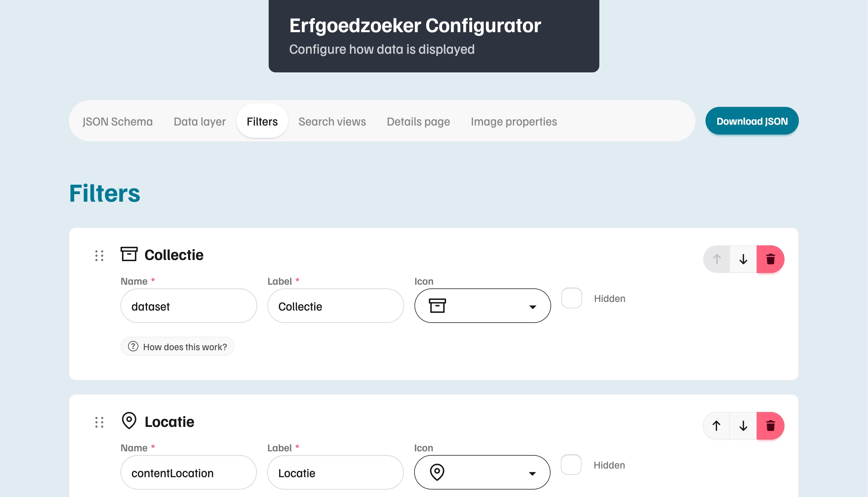Click the Download JSON button
This screenshot has width=868, height=497.
point(752,121)
